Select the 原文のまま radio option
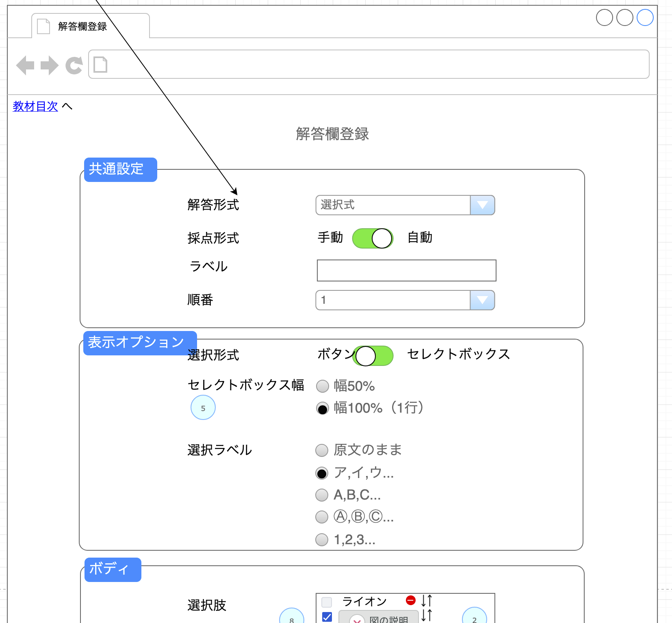Image resolution: width=672 pixels, height=623 pixels. (x=322, y=450)
